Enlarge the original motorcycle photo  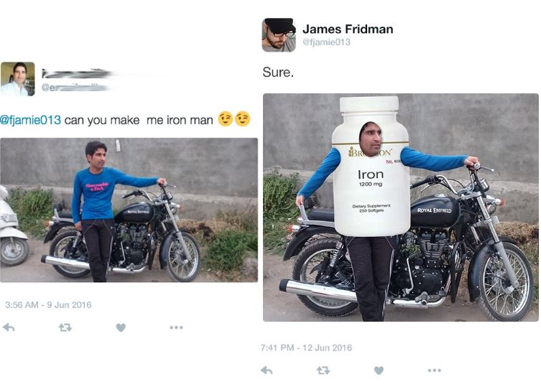click(129, 210)
